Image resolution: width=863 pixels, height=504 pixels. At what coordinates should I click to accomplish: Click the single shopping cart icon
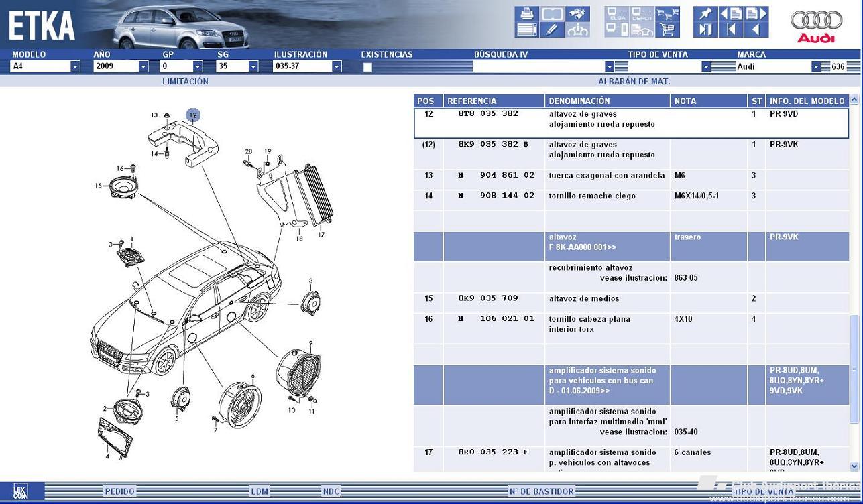click(x=667, y=29)
